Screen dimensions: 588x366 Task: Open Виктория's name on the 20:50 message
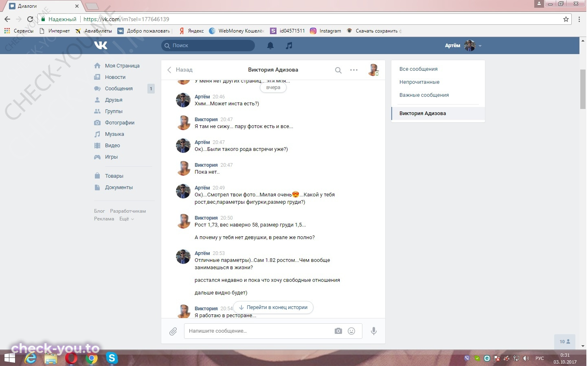click(206, 218)
